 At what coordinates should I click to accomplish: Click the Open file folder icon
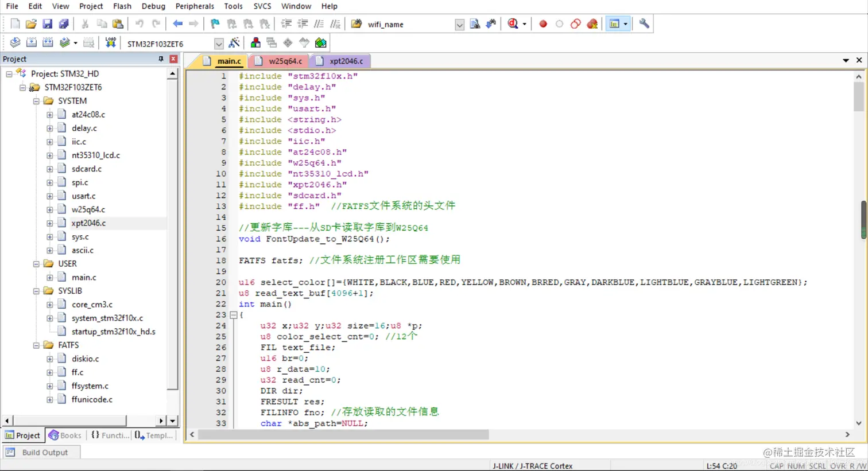click(x=31, y=24)
